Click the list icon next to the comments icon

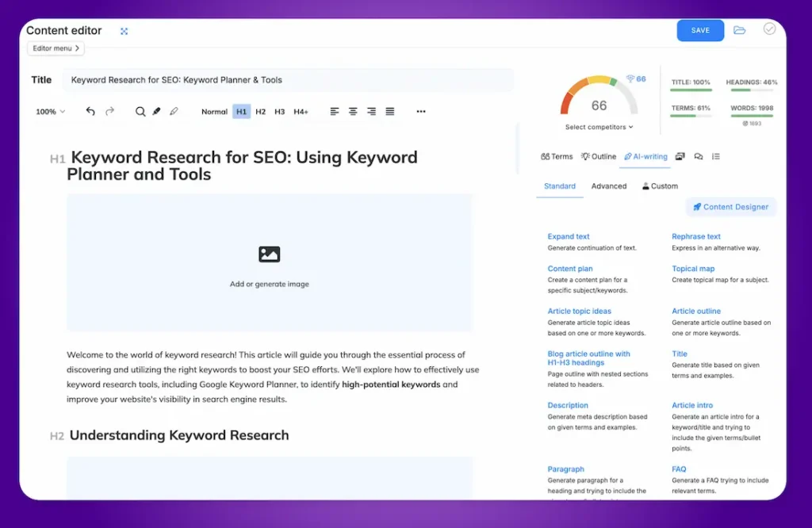[x=716, y=156]
